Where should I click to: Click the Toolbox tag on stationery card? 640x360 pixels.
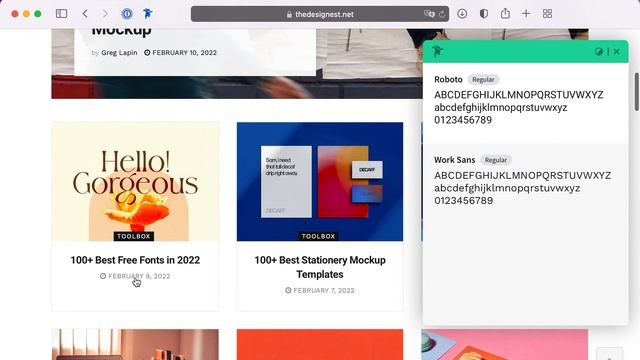pyautogui.click(x=318, y=236)
